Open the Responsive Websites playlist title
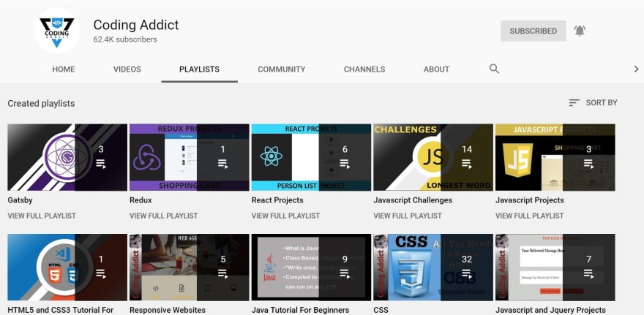644x315 pixels. 168,310
